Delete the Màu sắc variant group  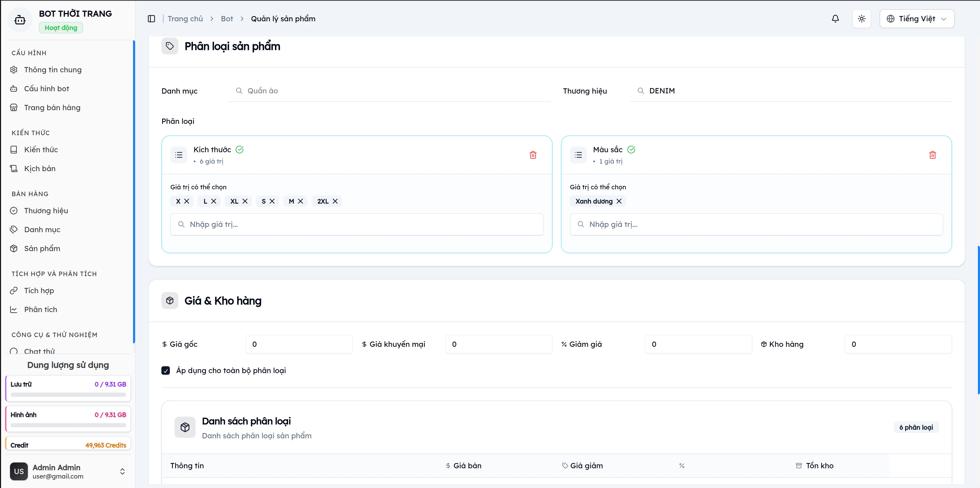click(932, 155)
